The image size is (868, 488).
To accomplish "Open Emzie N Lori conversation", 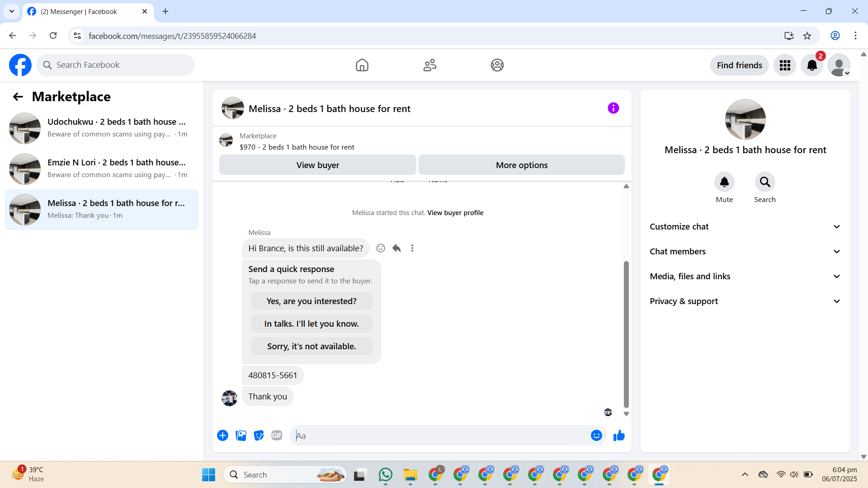I will [x=102, y=169].
